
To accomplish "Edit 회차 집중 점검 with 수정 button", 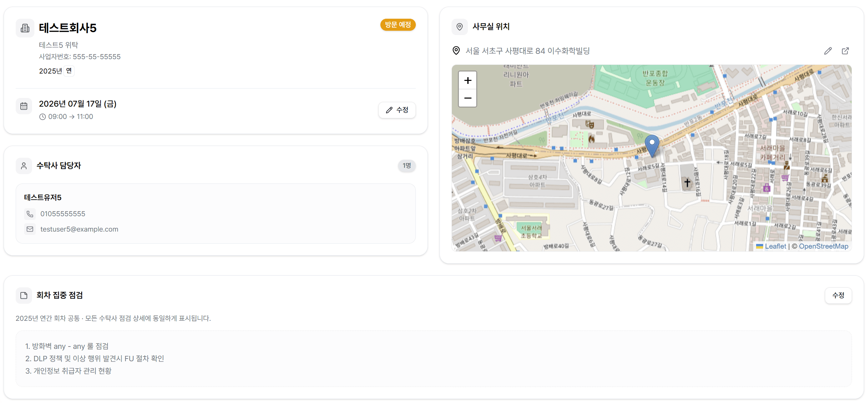I will coord(838,295).
